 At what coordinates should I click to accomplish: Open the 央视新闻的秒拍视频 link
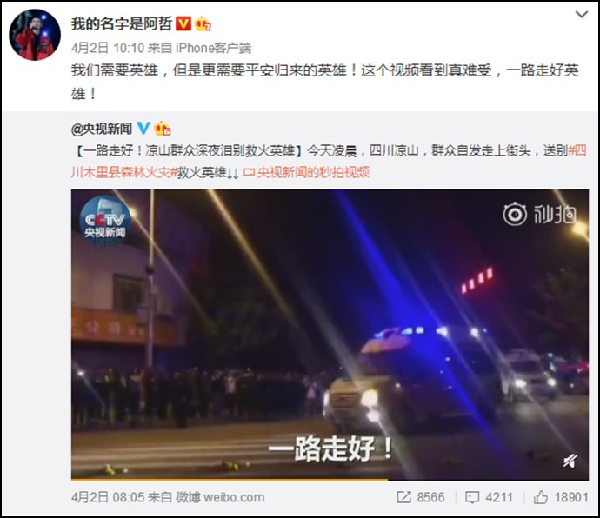pos(307,173)
